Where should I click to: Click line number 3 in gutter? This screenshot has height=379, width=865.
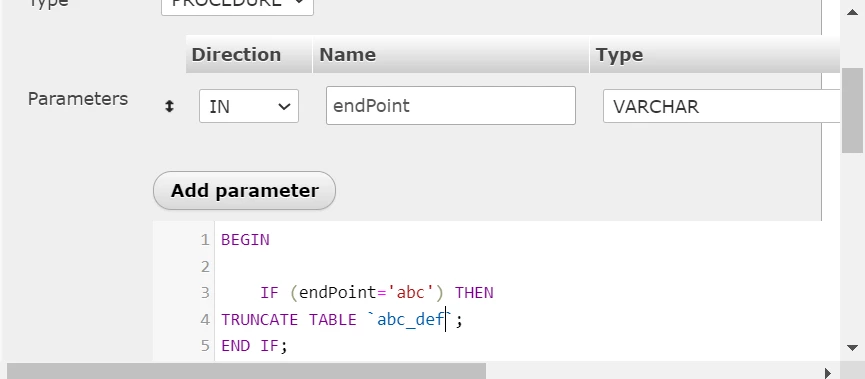[x=205, y=293]
